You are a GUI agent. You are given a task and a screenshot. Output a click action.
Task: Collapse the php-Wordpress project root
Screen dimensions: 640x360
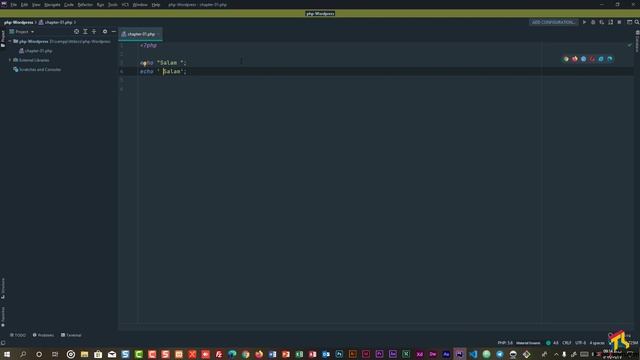10,41
